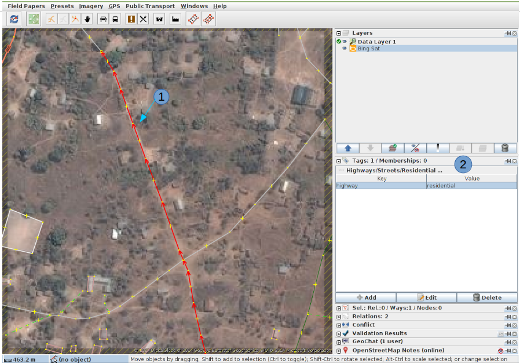Image resolution: width=520 pixels, height=364 pixels.
Task: Click the black building-shape toolbar icon
Action: pos(175,19)
